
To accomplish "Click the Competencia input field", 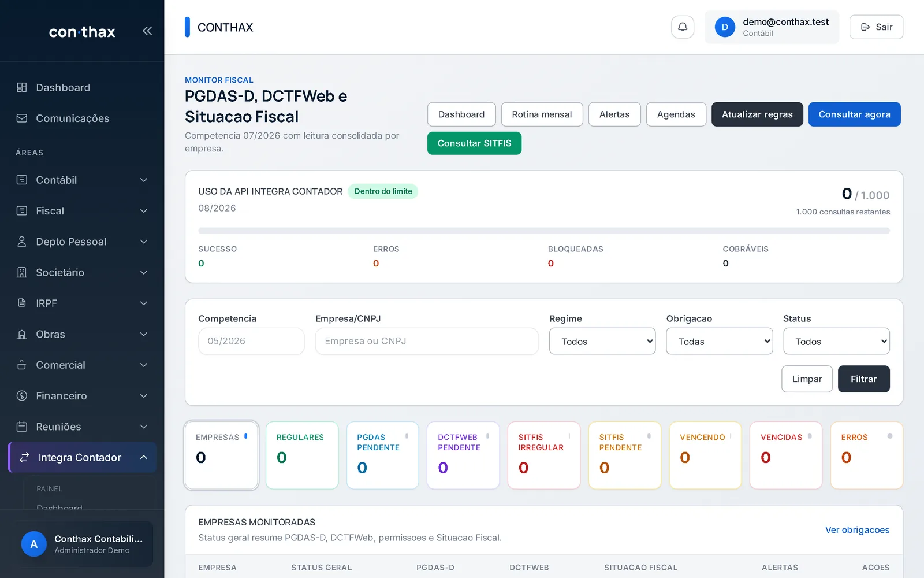I will point(251,341).
